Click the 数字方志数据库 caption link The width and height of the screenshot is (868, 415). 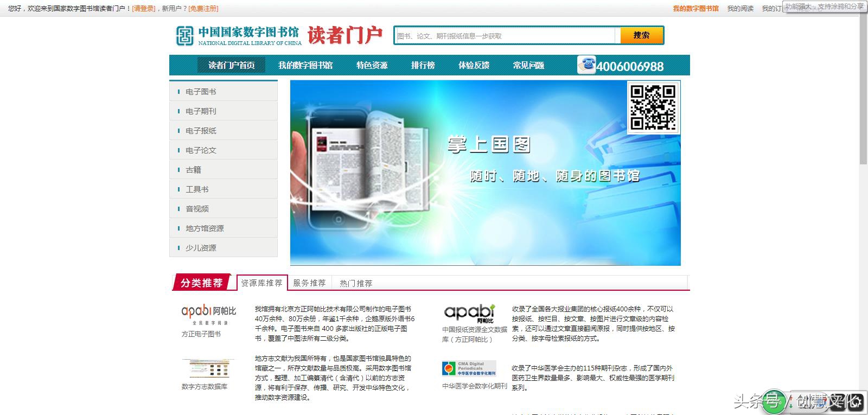point(205,387)
